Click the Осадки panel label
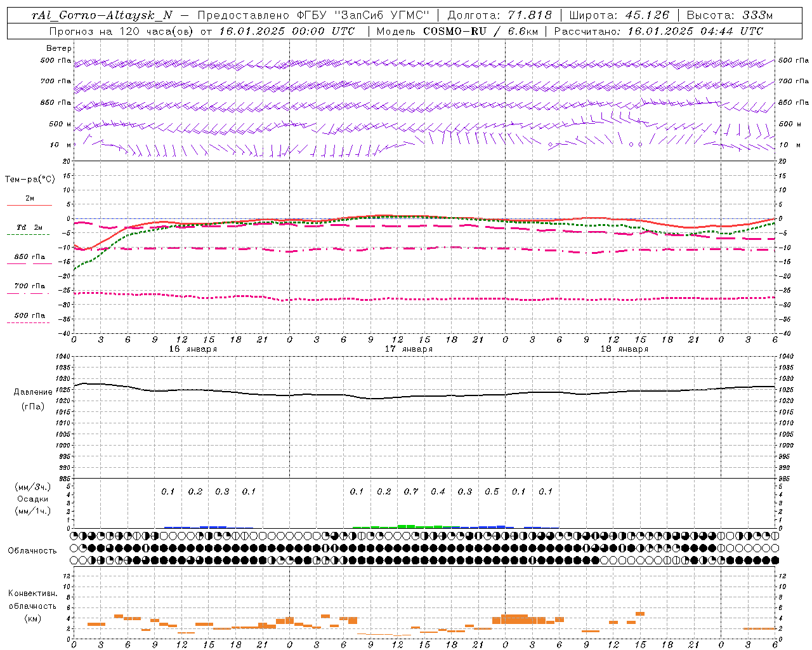This screenshot has width=812, height=650. point(32,499)
